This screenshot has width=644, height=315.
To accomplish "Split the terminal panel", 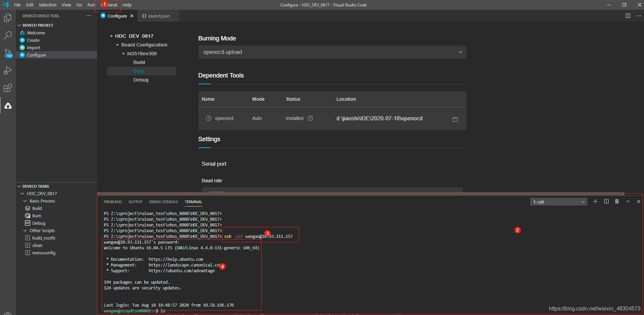I will point(606,201).
